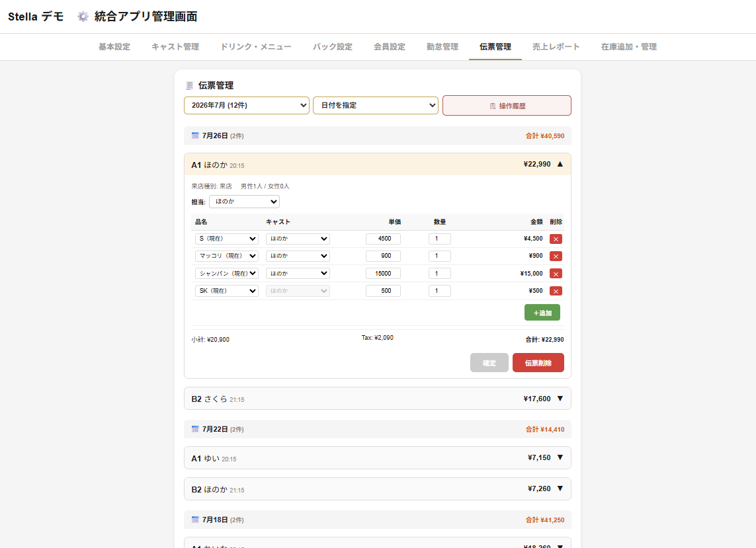Expand the B2 ほのか ¥7,260 slip
This screenshot has width=756, height=548.
click(x=378, y=489)
